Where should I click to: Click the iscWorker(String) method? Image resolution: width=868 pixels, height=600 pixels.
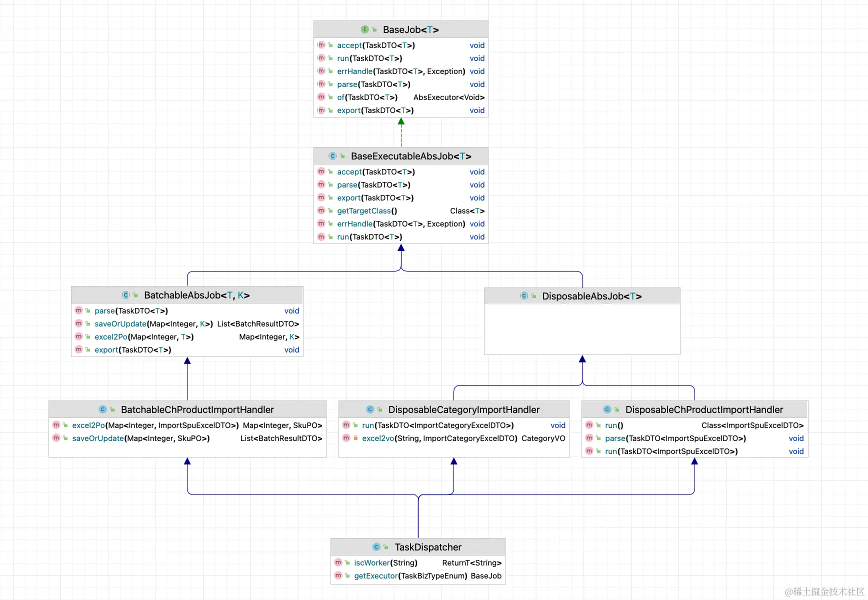click(385, 562)
